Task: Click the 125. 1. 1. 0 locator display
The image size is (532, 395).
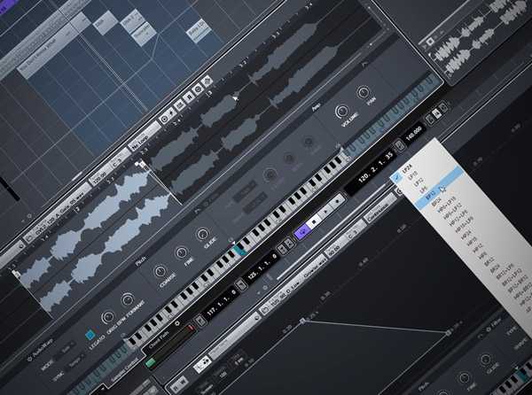Action: (x=262, y=267)
